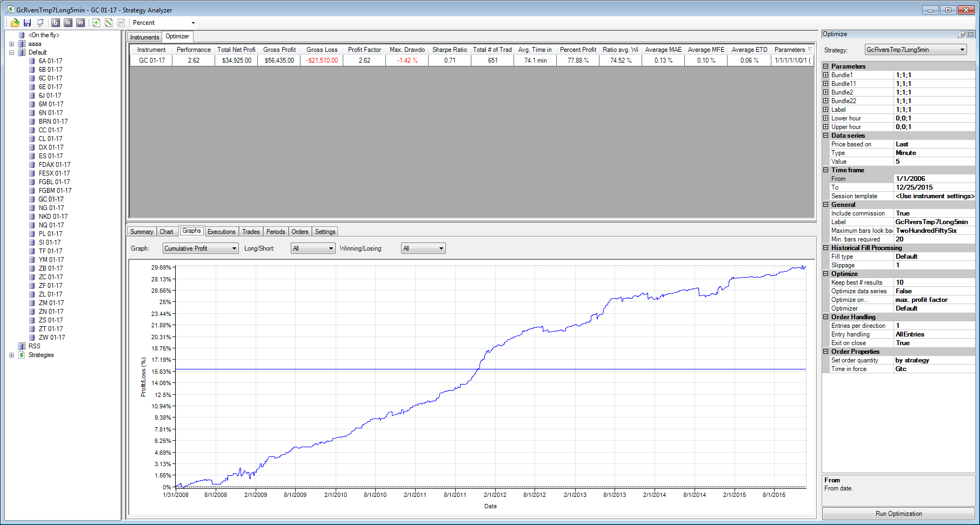Close the Optimize side panel
This screenshot has height=525, width=980.
pos(971,34)
